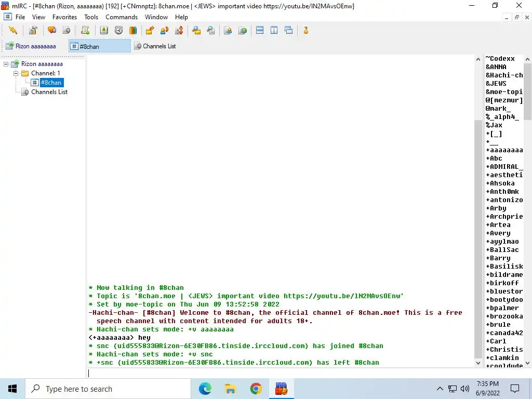Open File Explorer from taskbar
The image size is (532, 399).
pyautogui.click(x=230, y=389)
